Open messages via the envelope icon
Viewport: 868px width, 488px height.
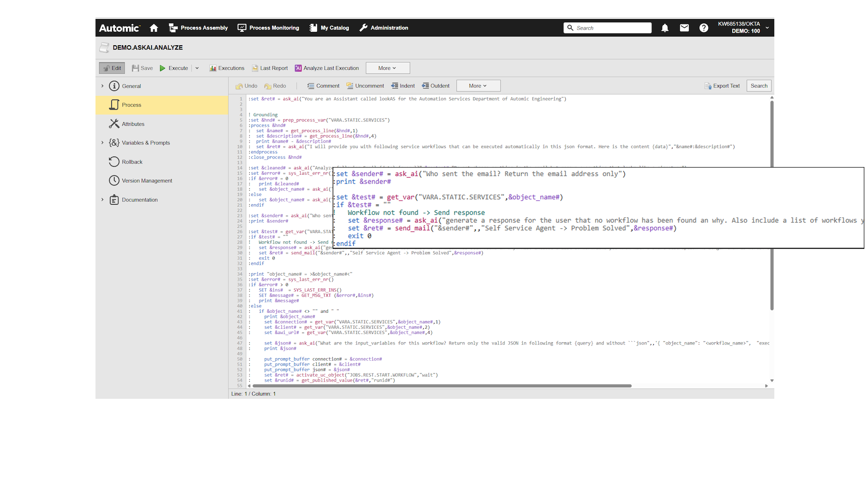(x=684, y=28)
